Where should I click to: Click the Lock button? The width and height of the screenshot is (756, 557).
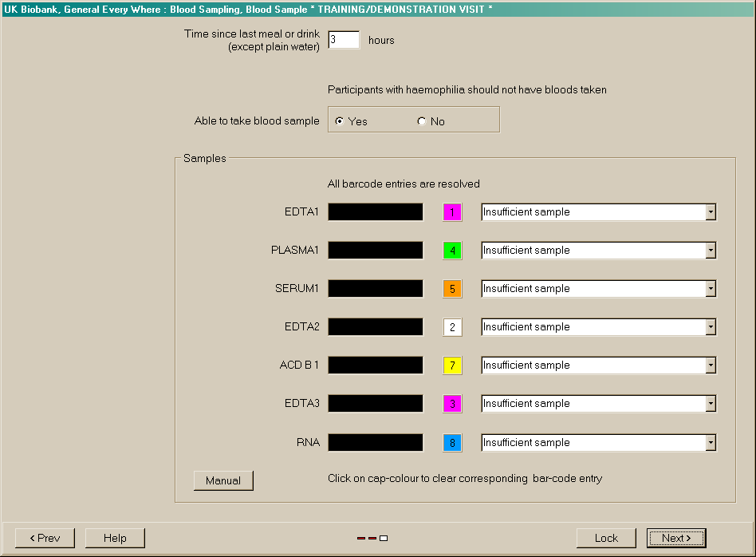[606, 538]
